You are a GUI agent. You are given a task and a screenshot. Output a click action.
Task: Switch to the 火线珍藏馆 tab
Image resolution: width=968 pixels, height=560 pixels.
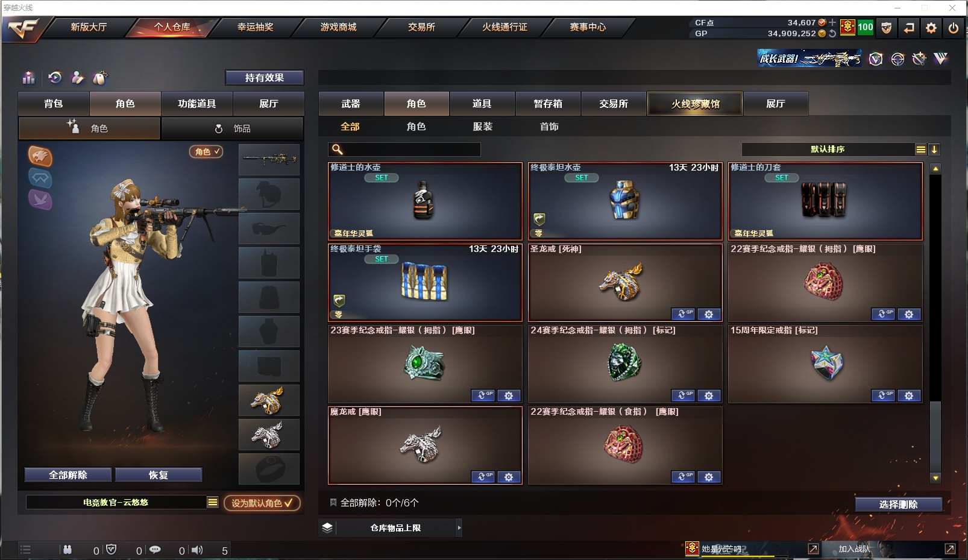tap(695, 104)
